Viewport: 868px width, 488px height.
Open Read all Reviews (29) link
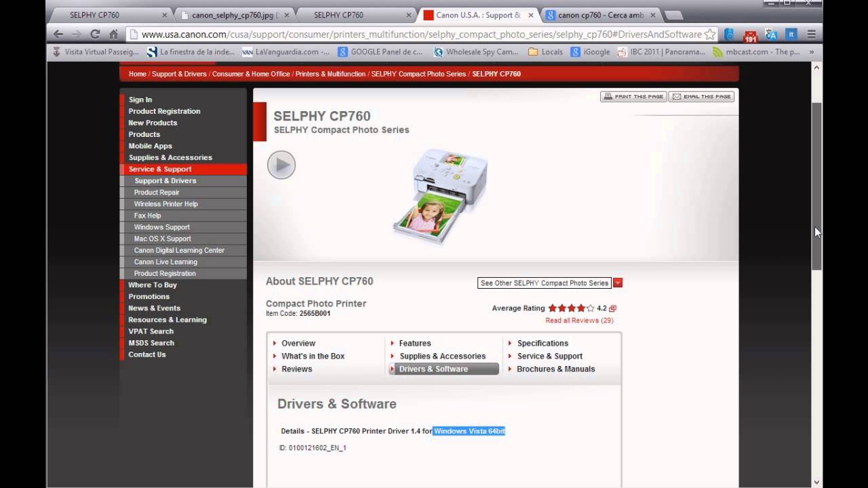[579, 321]
